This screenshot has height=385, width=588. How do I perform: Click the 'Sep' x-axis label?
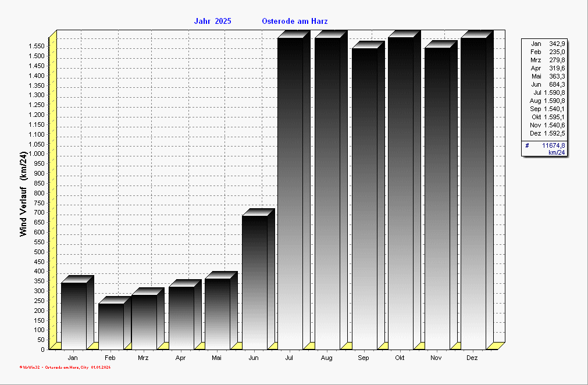pyautogui.click(x=364, y=358)
